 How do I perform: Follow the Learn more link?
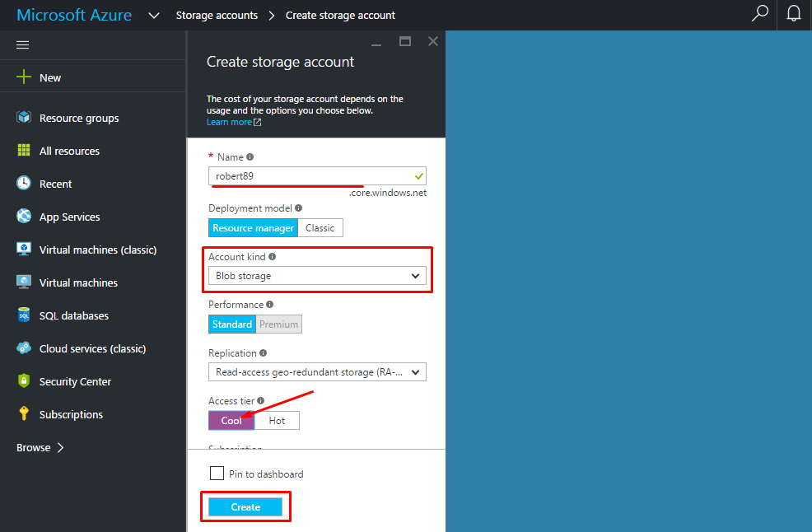(230, 122)
